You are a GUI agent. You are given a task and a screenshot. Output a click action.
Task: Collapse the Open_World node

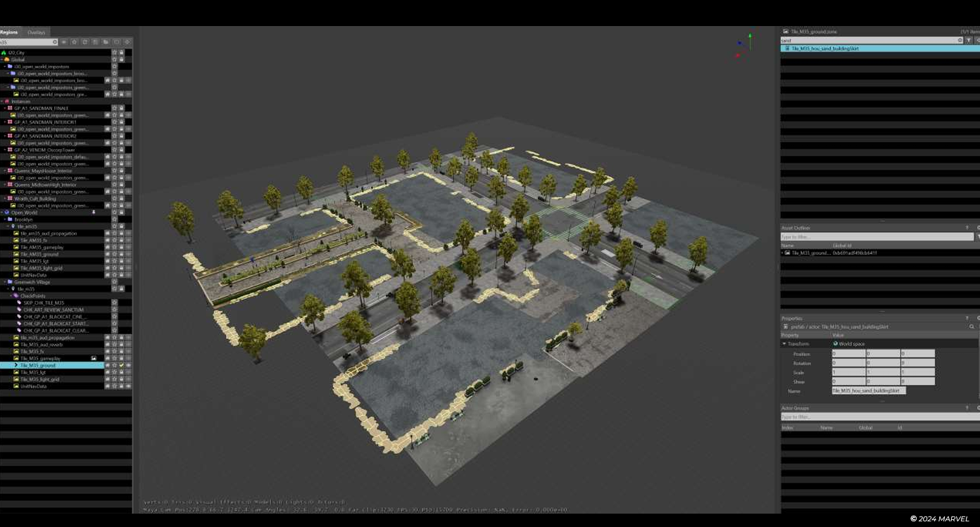point(2,212)
